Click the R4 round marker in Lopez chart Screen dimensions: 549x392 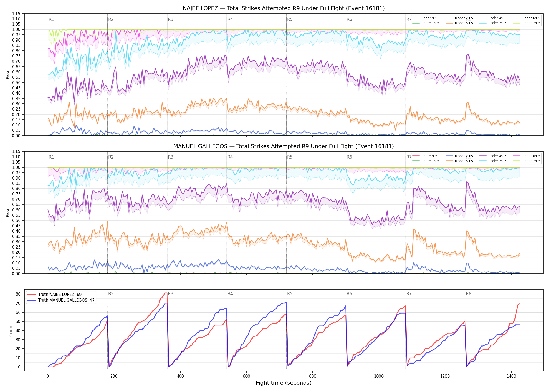pyautogui.click(x=230, y=19)
